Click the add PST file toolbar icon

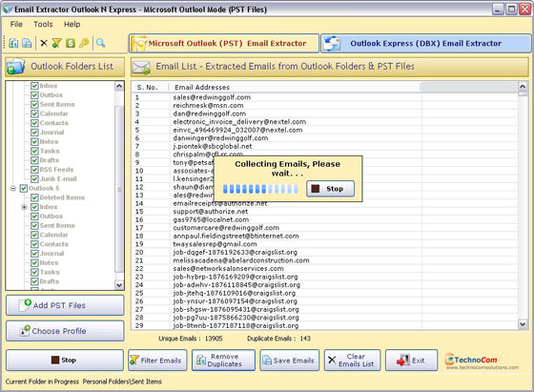point(13,43)
